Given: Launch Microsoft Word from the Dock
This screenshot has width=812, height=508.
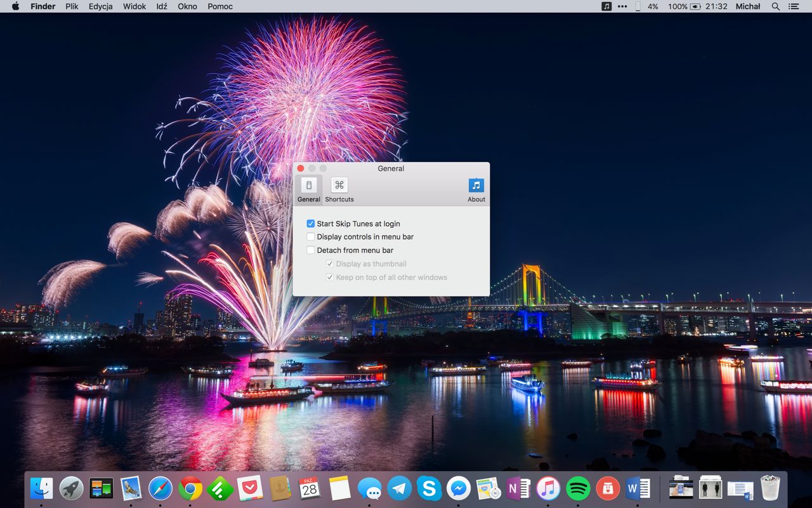Looking at the screenshot, I should pyautogui.click(x=638, y=488).
